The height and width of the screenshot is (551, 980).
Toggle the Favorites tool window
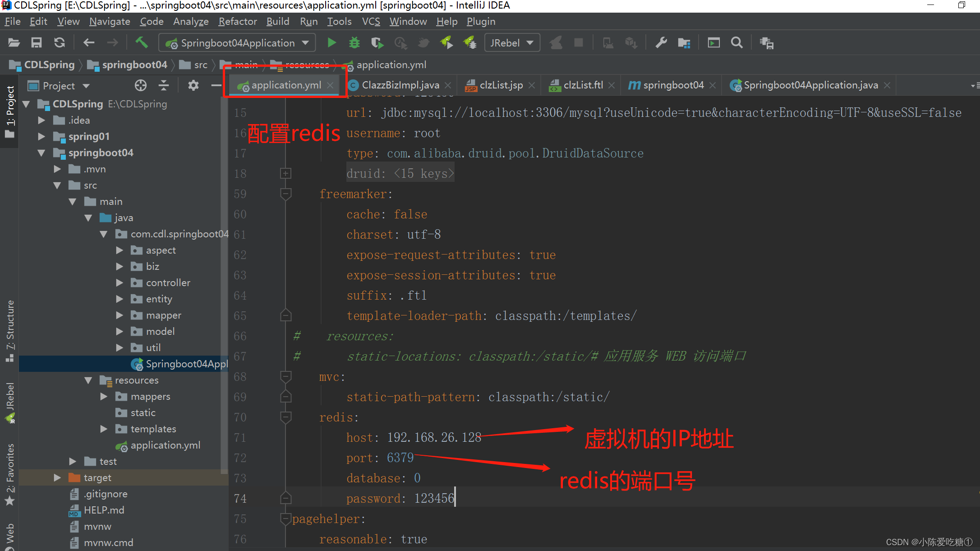tap(10, 474)
